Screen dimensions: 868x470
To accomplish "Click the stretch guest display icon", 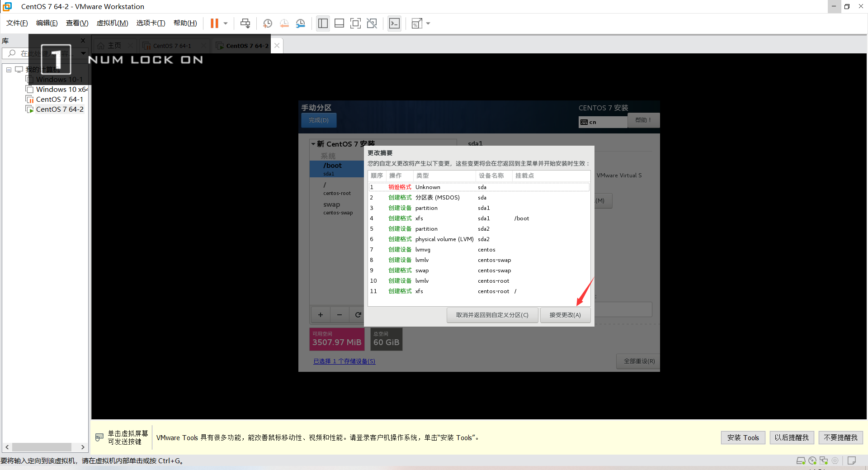I will 417,24.
